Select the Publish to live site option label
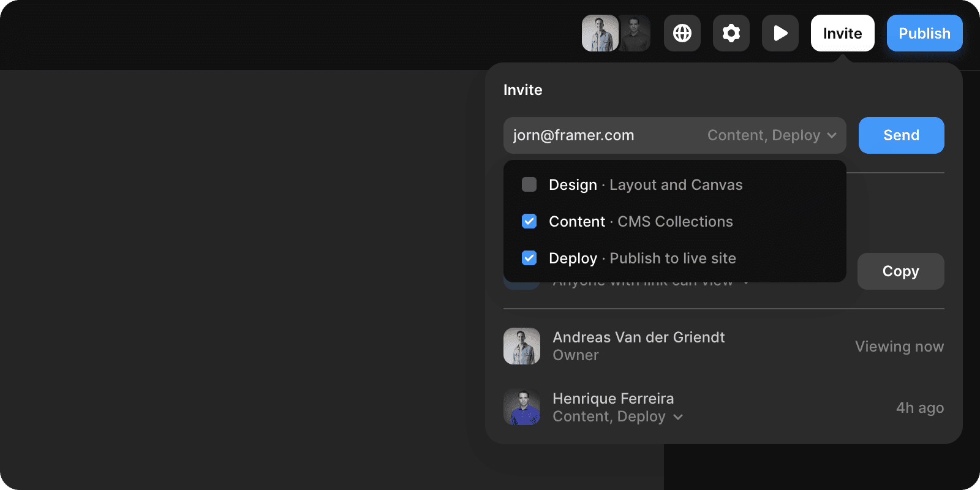 tap(673, 258)
